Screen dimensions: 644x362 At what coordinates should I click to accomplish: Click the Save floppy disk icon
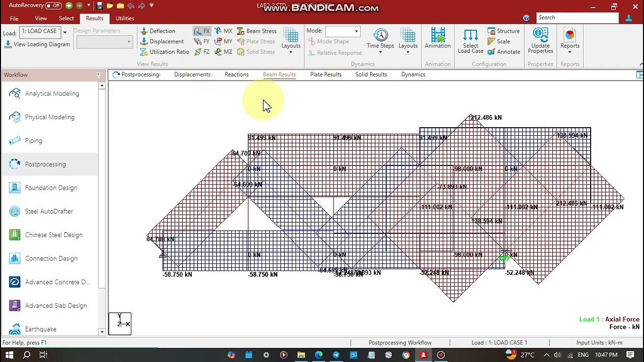click(x=100, y=6)
